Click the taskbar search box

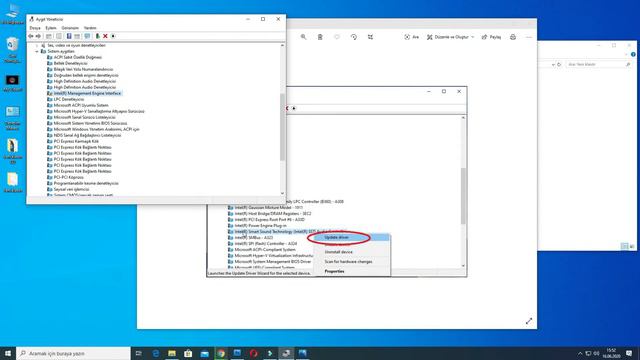[x=73, y=353]
